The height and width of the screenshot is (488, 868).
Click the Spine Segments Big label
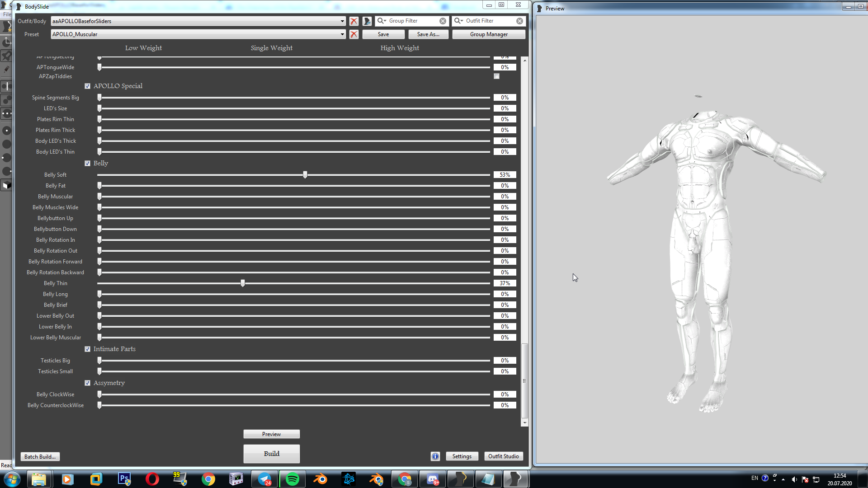(55, 98)
